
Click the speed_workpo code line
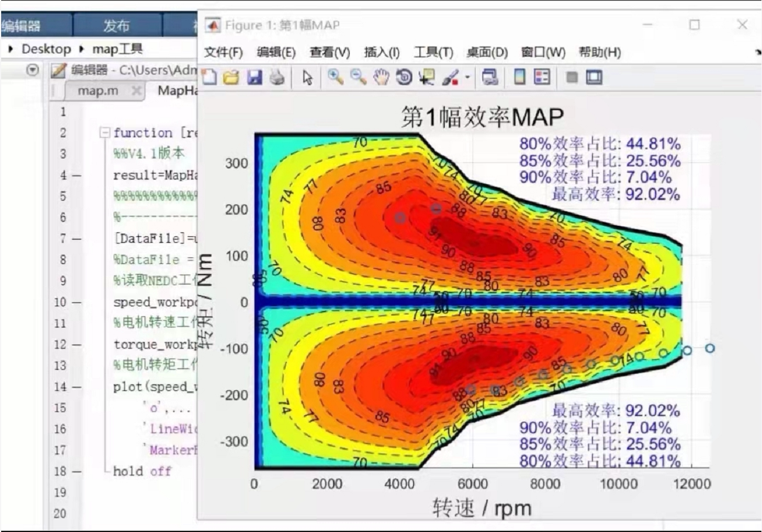(155, 302)
